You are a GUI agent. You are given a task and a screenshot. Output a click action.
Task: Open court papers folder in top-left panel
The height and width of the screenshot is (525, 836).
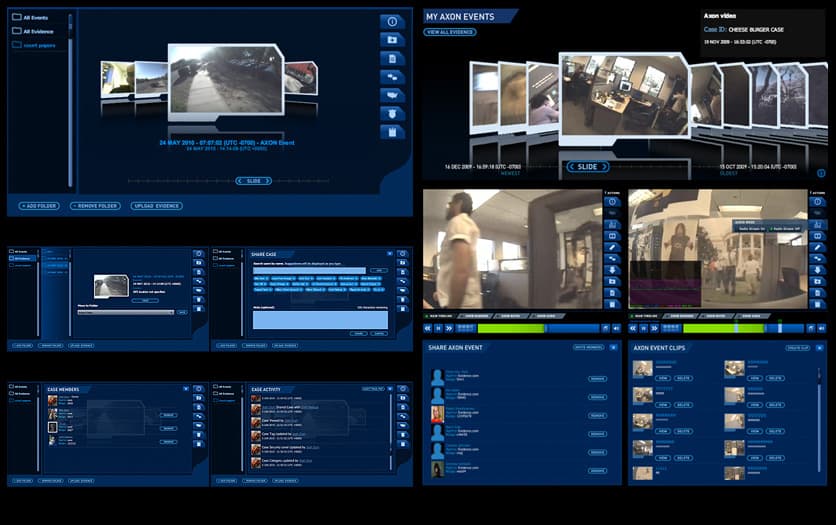[34, 45]
